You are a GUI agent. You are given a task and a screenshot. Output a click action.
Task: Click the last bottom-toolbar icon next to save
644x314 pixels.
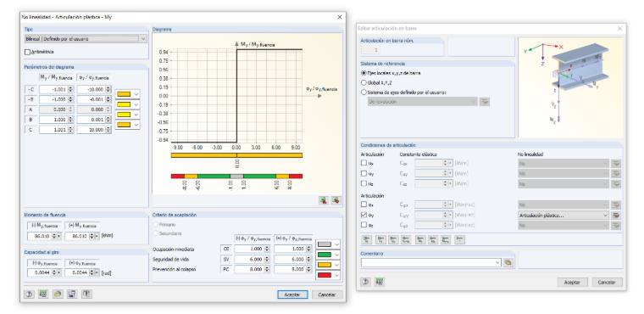point(86,294)
